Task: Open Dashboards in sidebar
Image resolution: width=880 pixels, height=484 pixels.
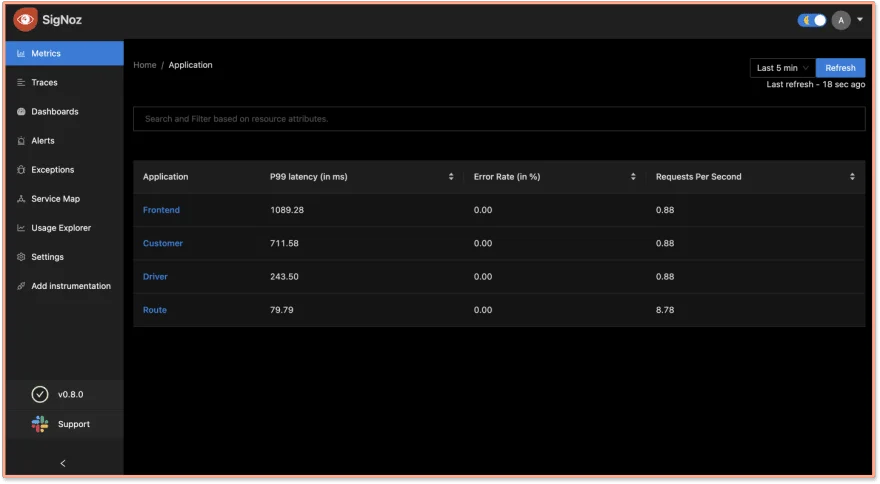Action: click(x=65, y=112)
